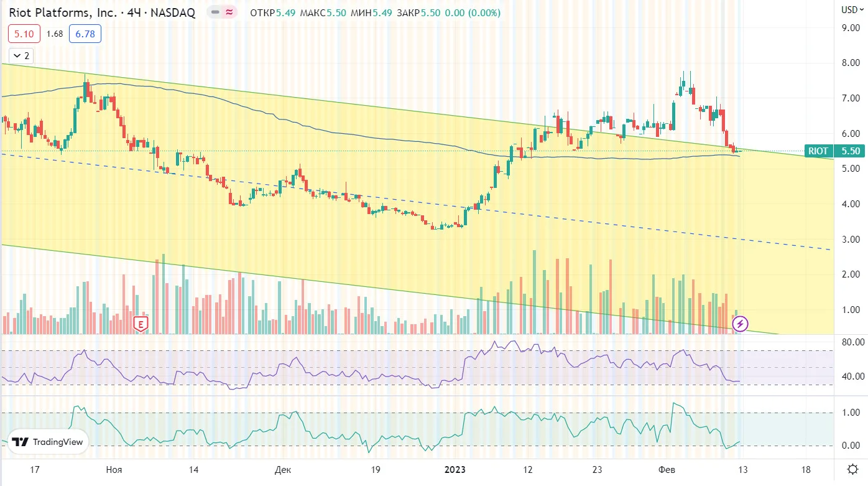Click the 17 date label on time axis
Screen dimensions: 868x486
coord(35,469)
